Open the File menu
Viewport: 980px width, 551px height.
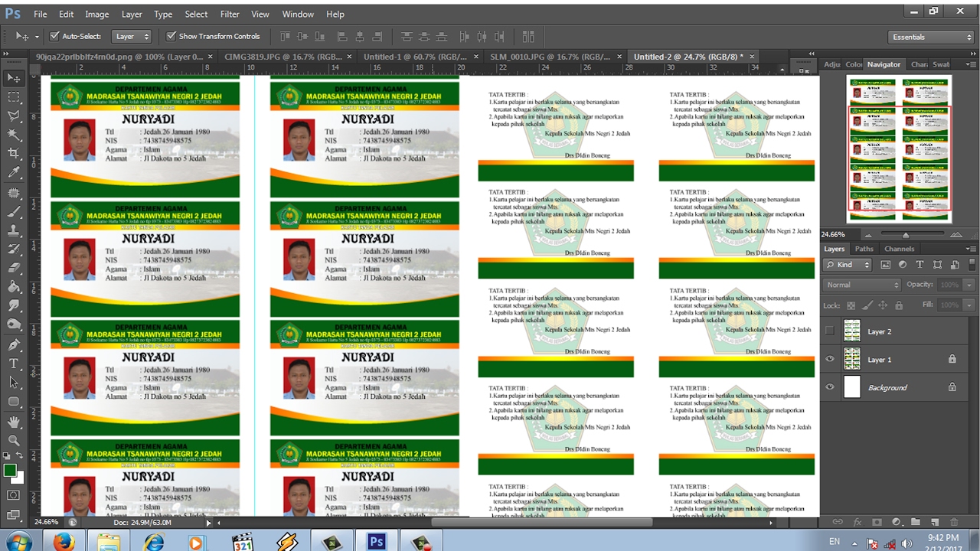41,14
